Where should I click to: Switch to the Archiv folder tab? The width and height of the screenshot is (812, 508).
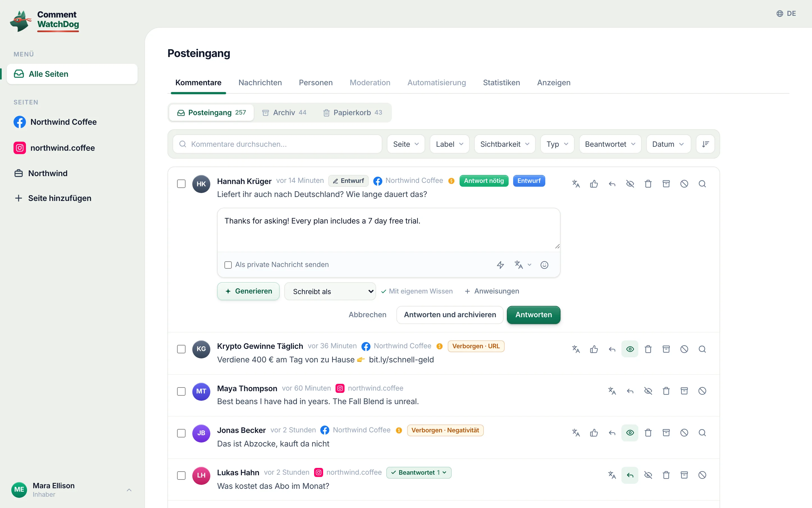coord(284,113)
